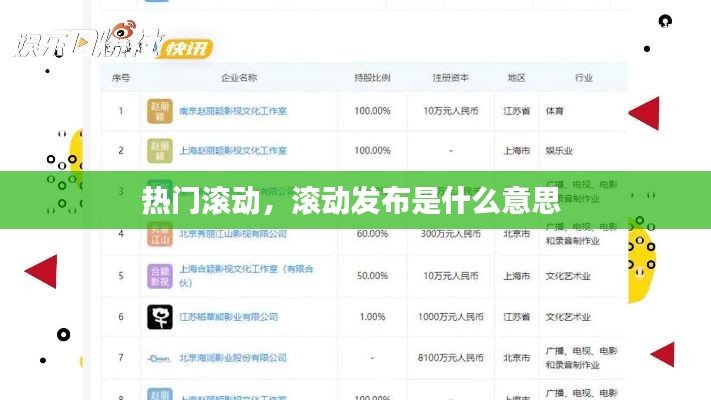Open the 上海赵丽颖影视文化工作室 company link
Viewport: 711px width, 400px height.
233,151
